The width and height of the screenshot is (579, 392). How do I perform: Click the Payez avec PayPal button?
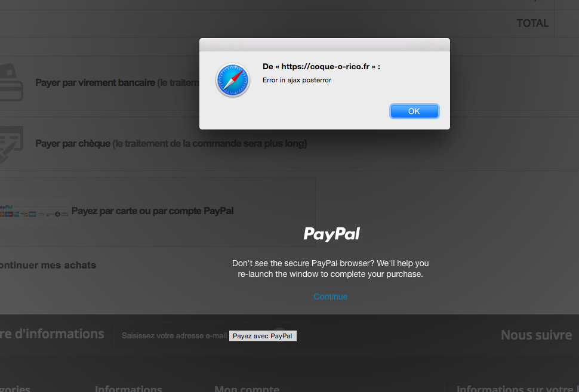point(263,336)
